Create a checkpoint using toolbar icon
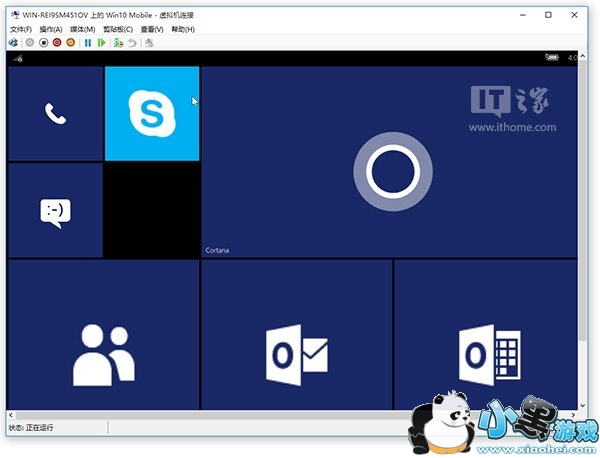Screen dimensions: 600x458 click(x=119, y=43)
